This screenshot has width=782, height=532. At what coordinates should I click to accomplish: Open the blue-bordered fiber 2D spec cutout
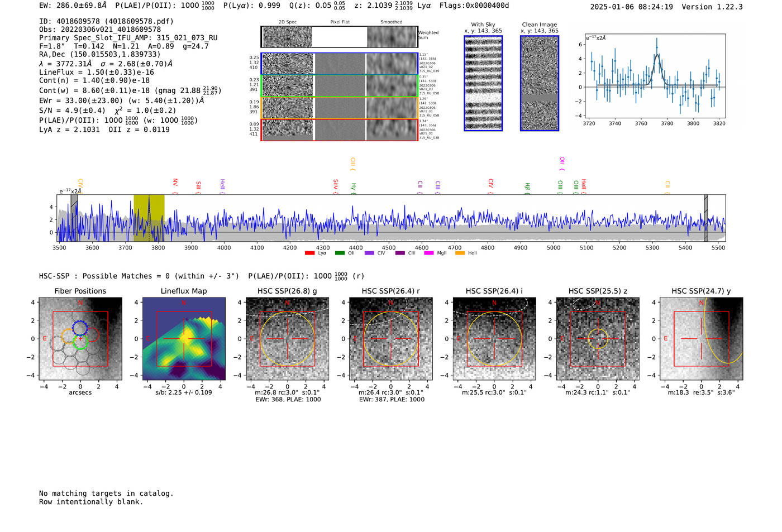tap(288, 64)
